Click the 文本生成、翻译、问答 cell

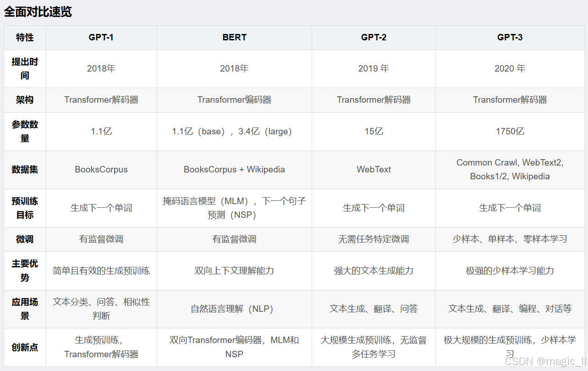(x=374, y=309)
